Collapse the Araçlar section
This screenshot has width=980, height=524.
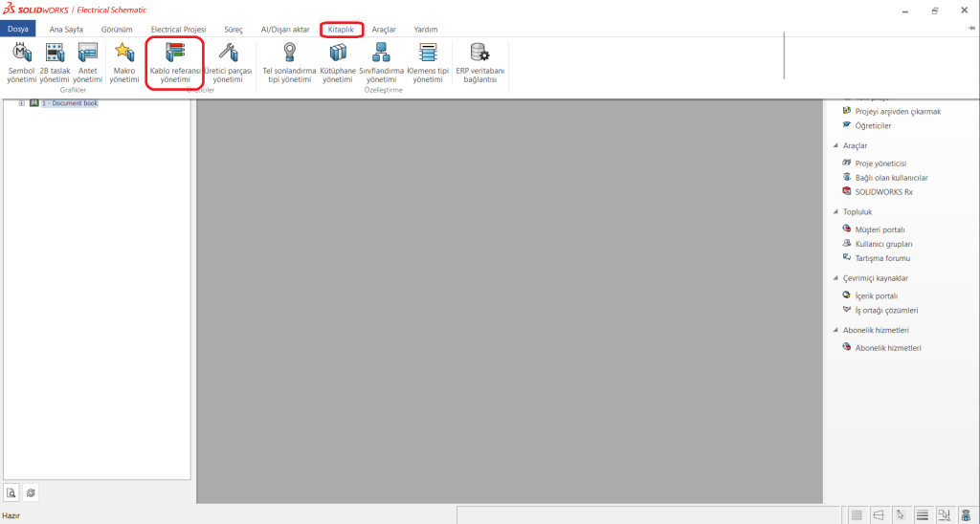click(835, 145)
